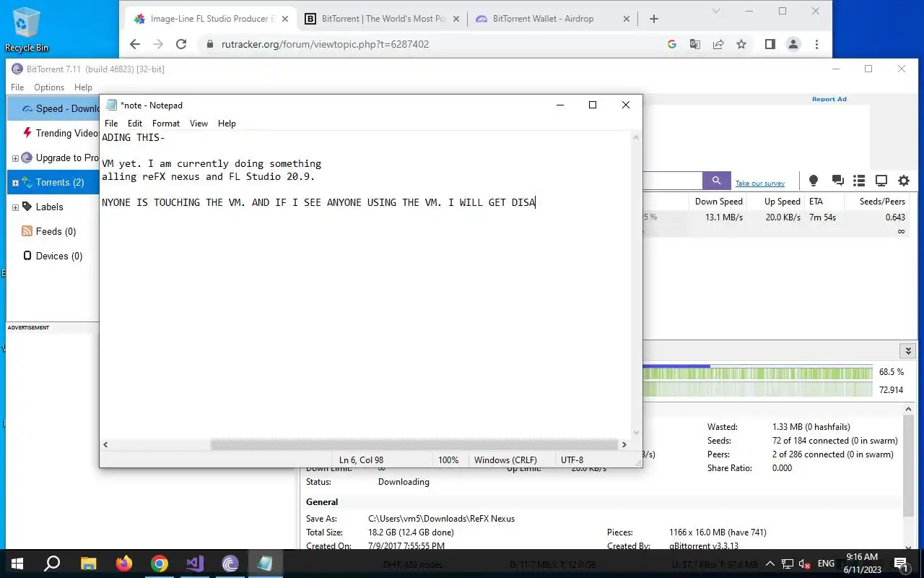Open Notepad View menu
Screen dimensions: 924x578
(x=199, y=124)
